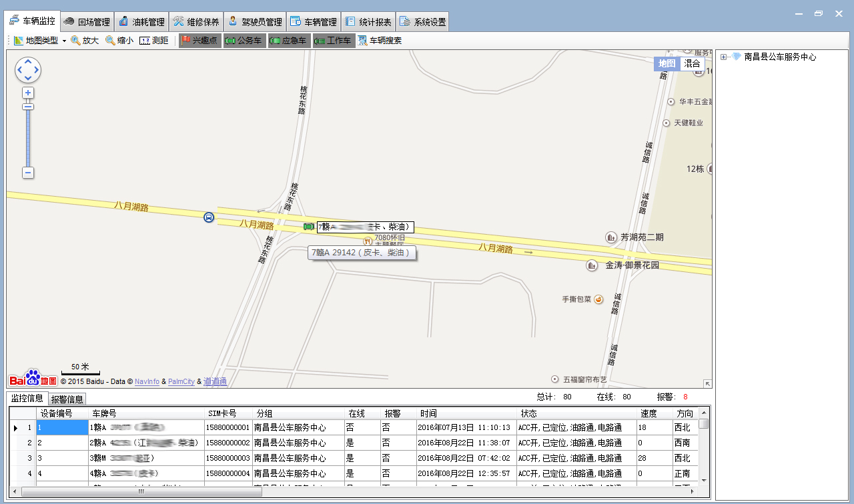Click the map zoom plus button
The image size is (854, 504).
28,93
